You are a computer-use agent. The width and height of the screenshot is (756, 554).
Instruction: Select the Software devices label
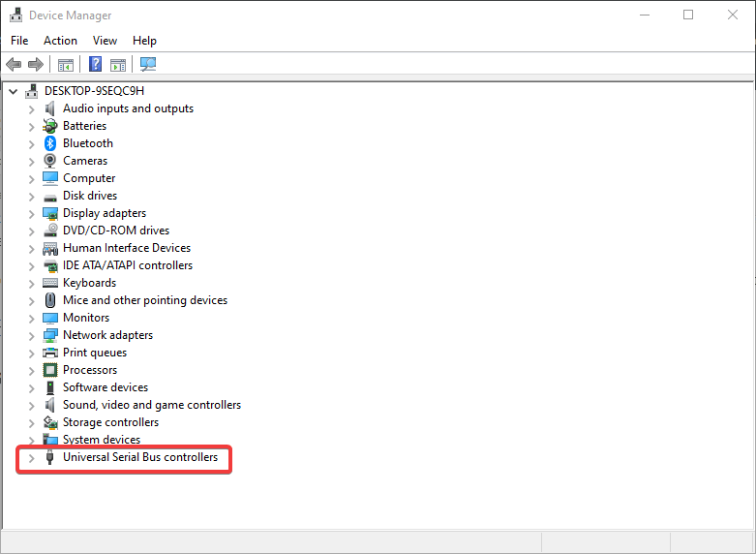pyautogui.click(x=106, y=387)
